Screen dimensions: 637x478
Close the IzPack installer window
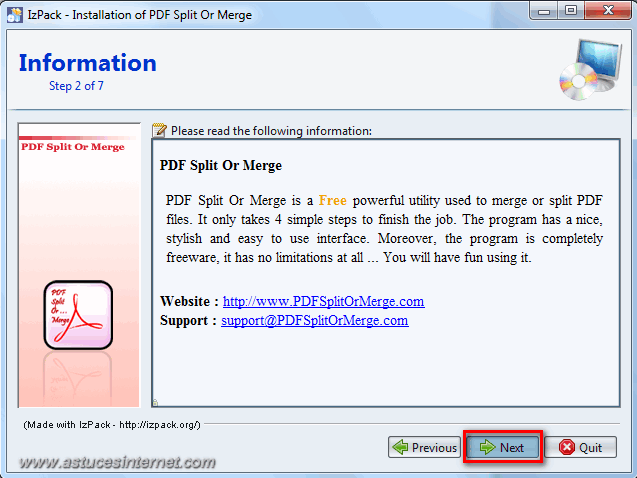[608, 11]
